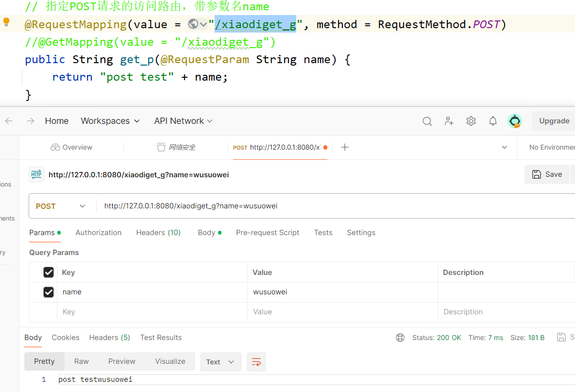Open the Text response format dropdown
575x392 pixels.
pos(220,361)
